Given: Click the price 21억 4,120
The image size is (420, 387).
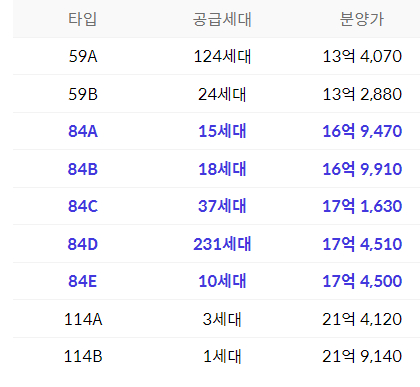Looking at the screenshot, I should pyautogui.click(x=362, y=319).
